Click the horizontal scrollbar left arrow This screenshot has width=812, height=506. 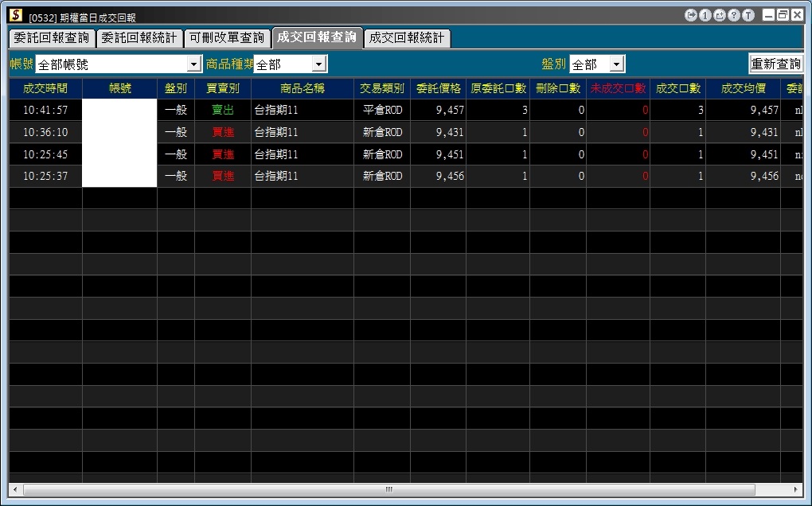[16, 489]
